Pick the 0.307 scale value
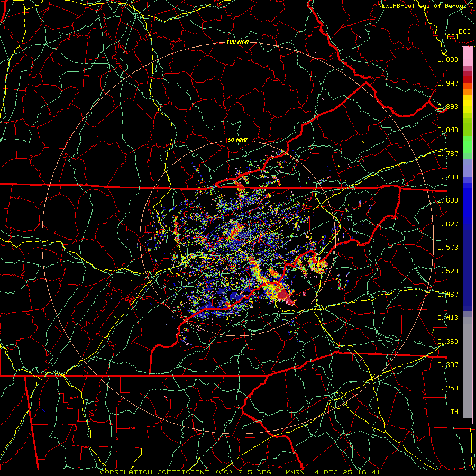The height and width of the screenshot is (476, 476). (x=448, y=364)
